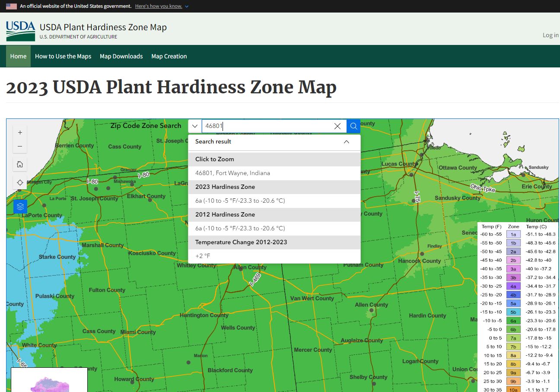Viewport: 560px width, 392px height.
Task: Click zone 8b legend swatch
Action: (513, 364)
